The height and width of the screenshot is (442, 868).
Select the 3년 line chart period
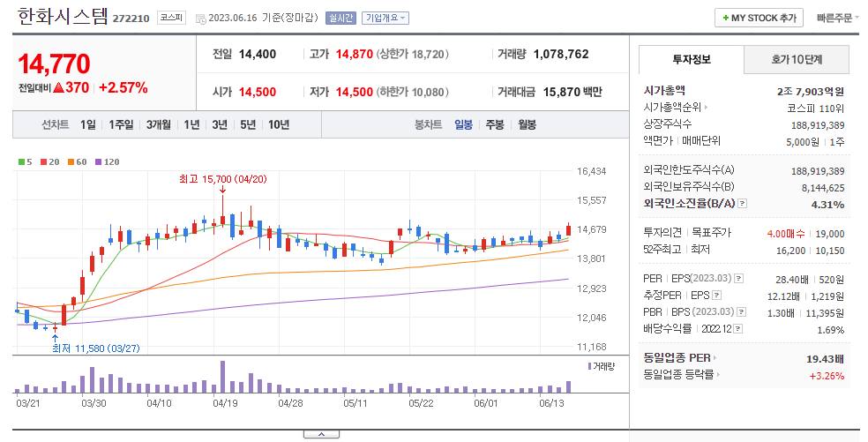(x=220, y=124)
